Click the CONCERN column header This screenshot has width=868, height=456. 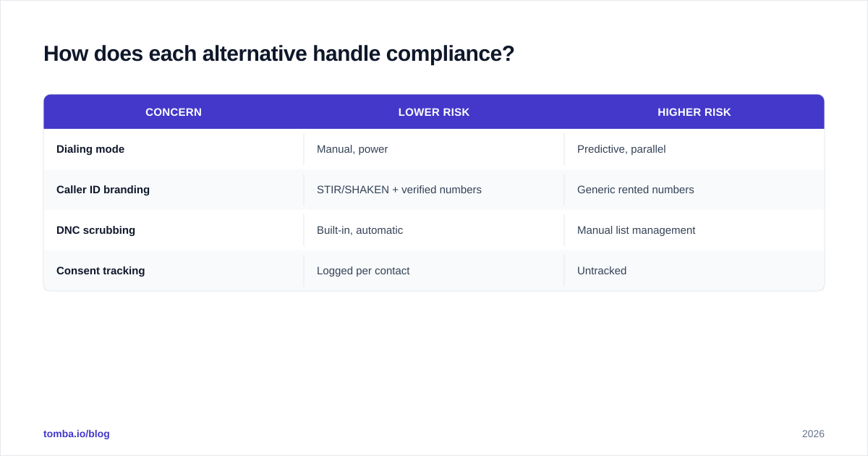pos(174,112)
